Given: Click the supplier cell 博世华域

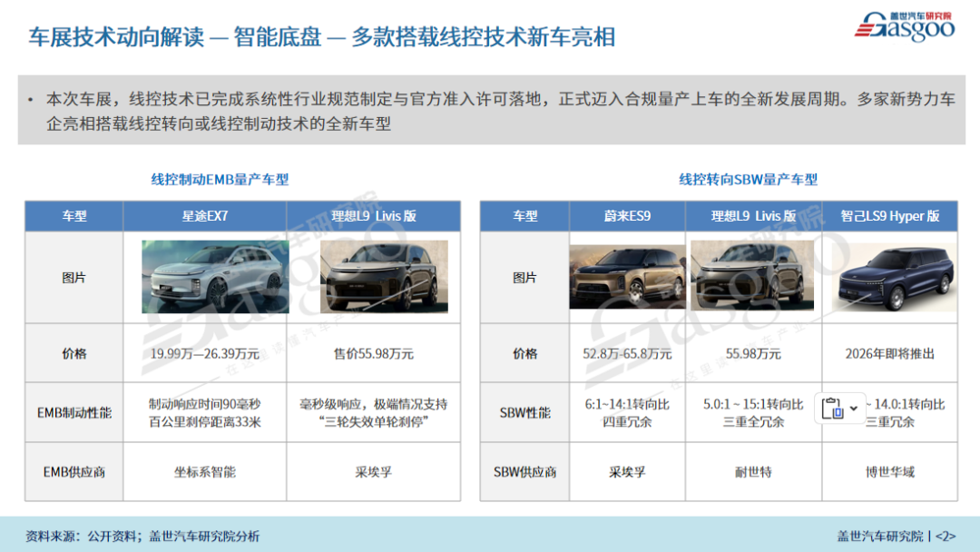Looking at the screenshot, I should coord(890,472).
